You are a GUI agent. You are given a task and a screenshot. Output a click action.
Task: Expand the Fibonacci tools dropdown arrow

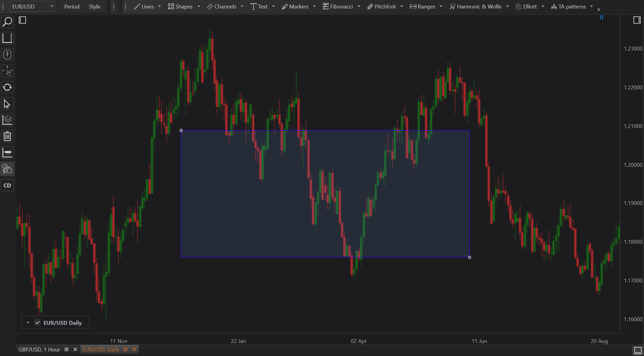[359, 6]
